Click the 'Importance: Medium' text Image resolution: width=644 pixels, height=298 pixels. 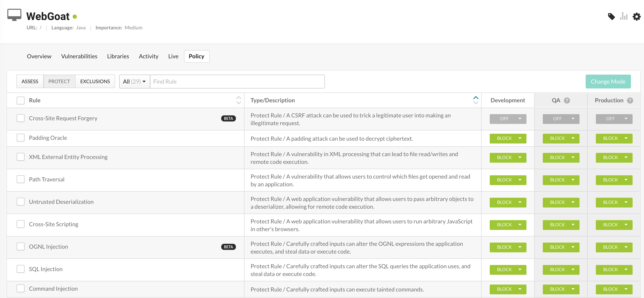point(119,28)
